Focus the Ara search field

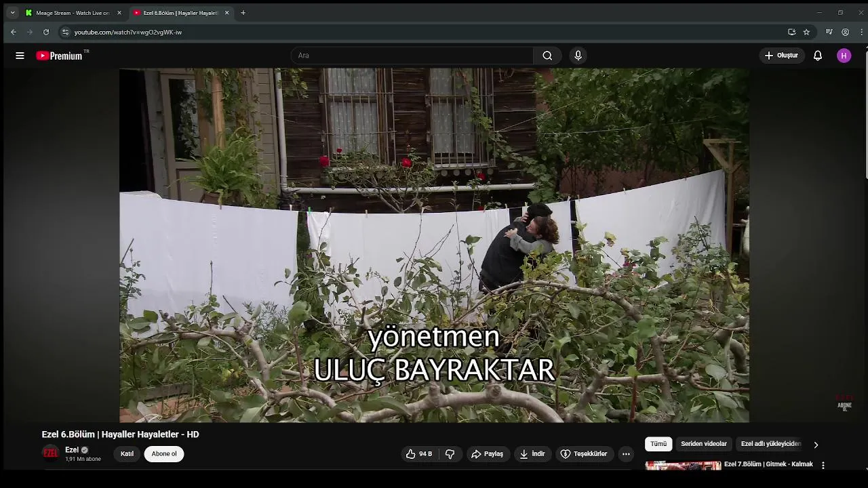[412, 56]
